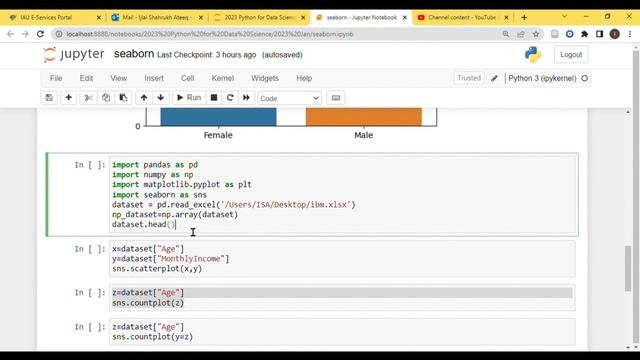Open the File menu

[x=56, y=78]
